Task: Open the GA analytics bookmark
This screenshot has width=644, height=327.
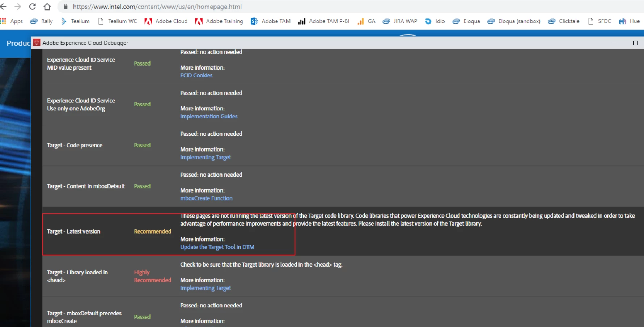Action: 366,21
